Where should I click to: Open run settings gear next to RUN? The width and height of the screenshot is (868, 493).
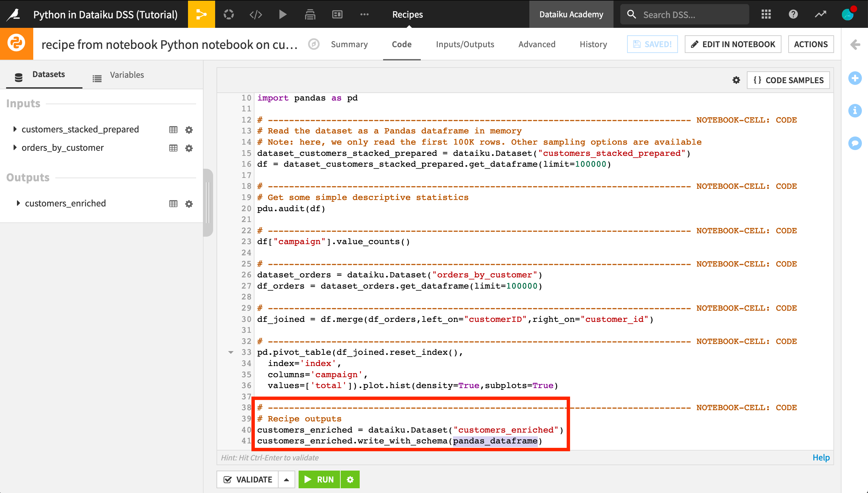pos(350,479)
